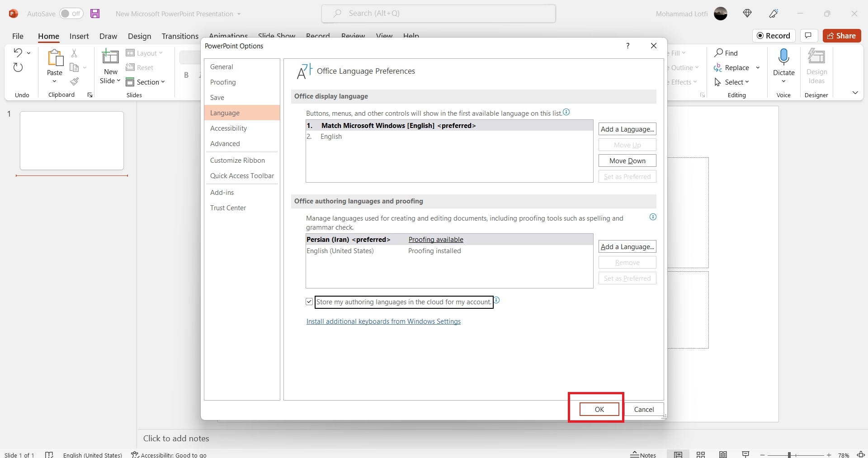Select Add-ins in options sidebar

(242, 193)
